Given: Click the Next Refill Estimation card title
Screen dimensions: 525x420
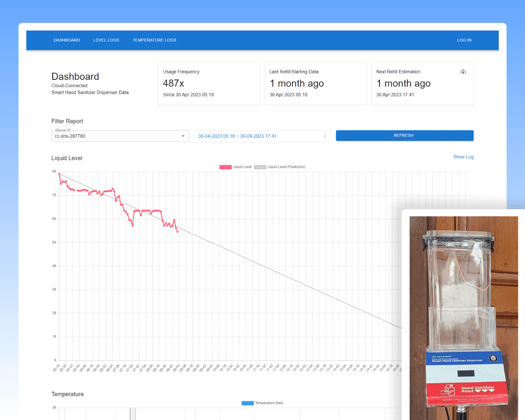Looking at the screenshot, I should click(x=398, y=72).
